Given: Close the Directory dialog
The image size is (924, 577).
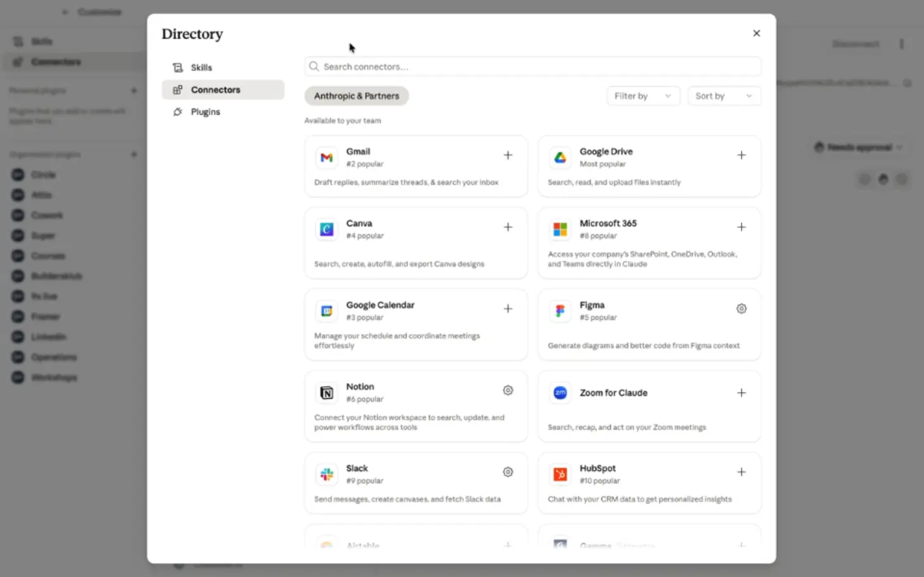Looking at the screenshot, I should click(x=756, y=34).
